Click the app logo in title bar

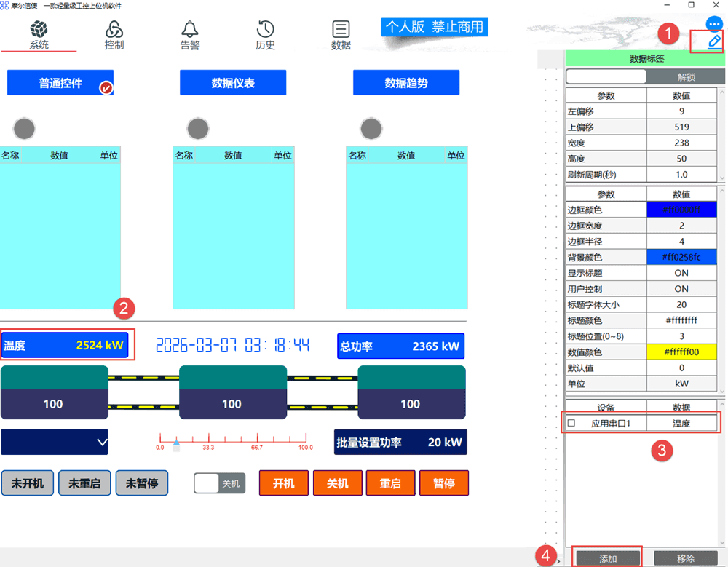(x=6, y=6)
